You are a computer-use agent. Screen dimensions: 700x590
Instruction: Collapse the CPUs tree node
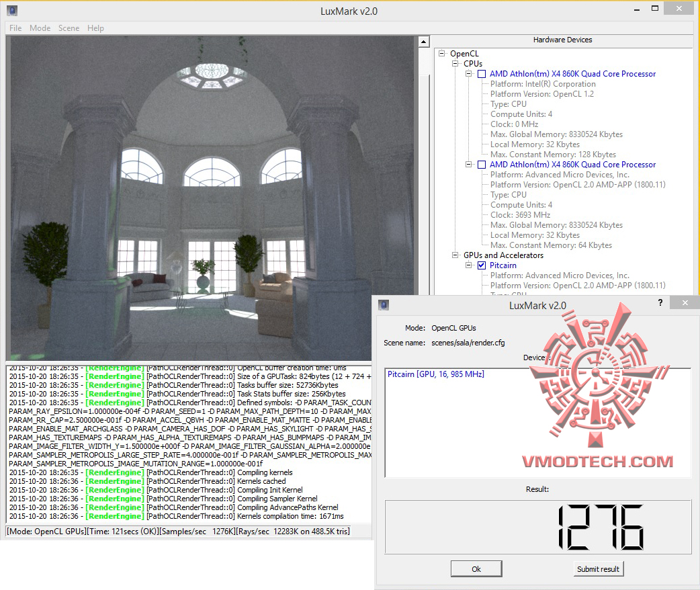point(455,63)
